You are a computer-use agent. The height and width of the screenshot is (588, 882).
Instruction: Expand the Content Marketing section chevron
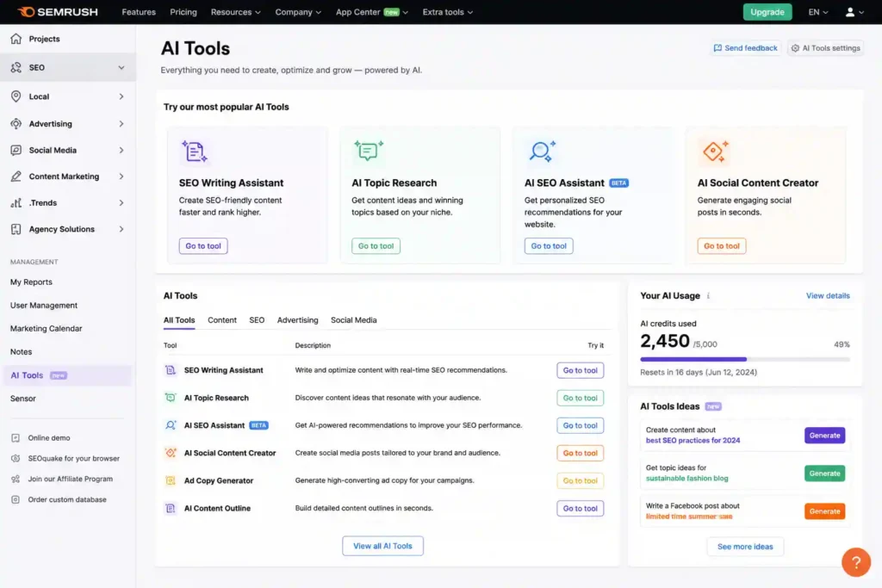click(x=121, y=176)
